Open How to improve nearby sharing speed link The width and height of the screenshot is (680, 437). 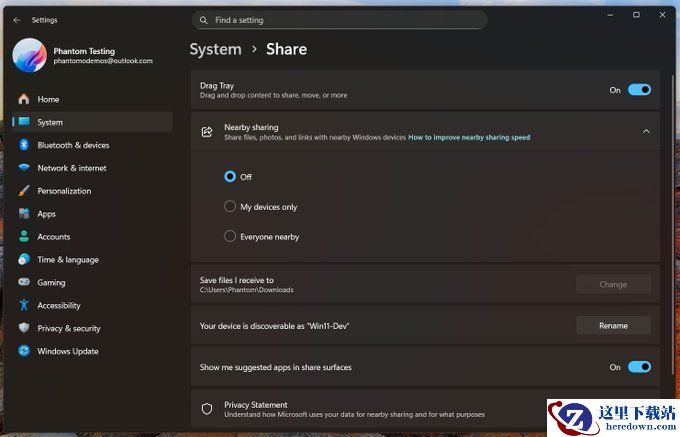469,137
